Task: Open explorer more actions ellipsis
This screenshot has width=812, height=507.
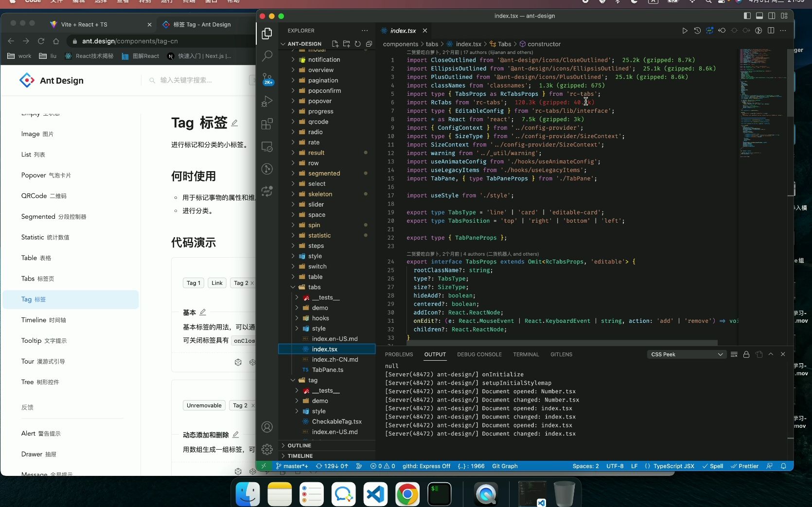Action: pos(365,31)
